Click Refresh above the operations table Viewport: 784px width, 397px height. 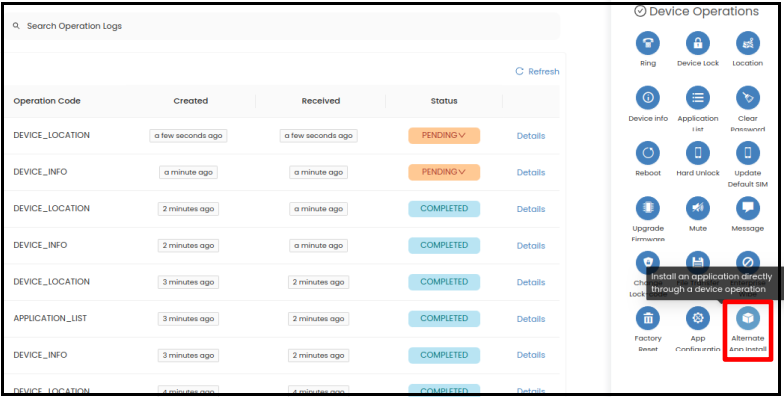tap(537, 72)
